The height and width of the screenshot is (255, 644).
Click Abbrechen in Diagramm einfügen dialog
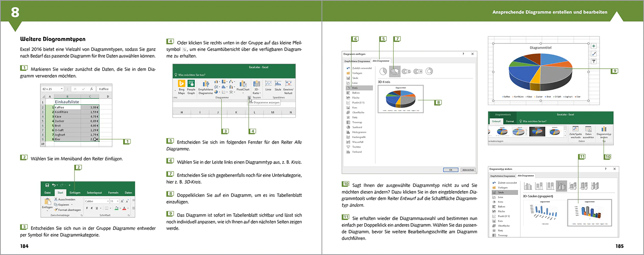click(468, 170)
